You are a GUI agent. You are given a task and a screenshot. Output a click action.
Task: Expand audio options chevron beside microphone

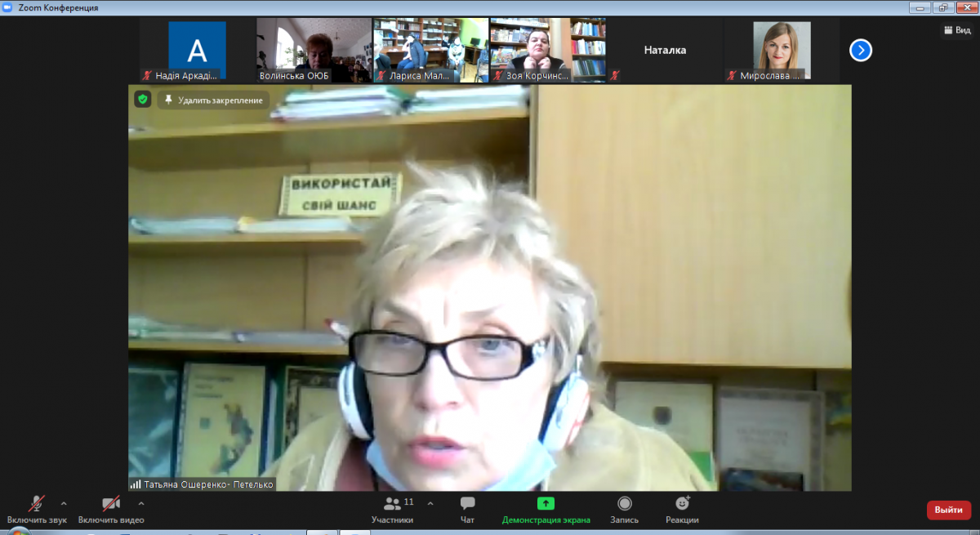pos(64,503)
